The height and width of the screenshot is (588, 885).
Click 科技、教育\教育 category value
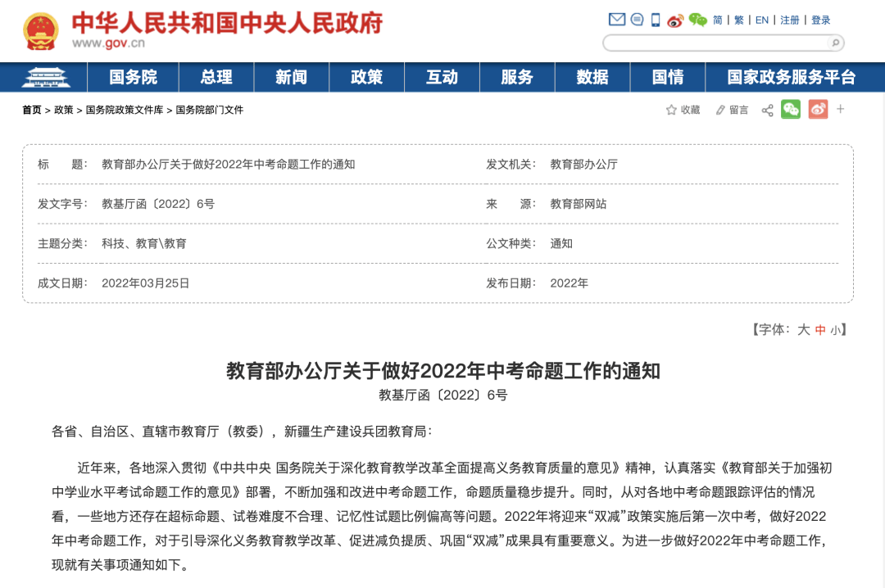point(144,244)
